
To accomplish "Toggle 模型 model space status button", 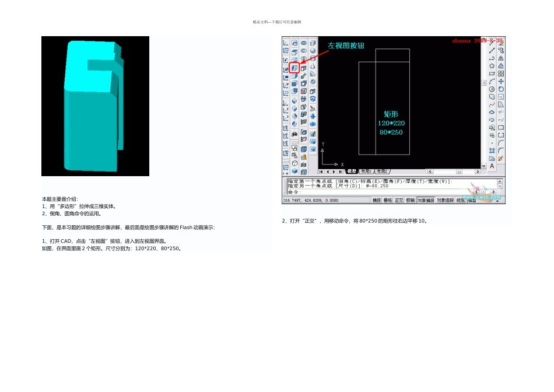I will coord(472,201).
